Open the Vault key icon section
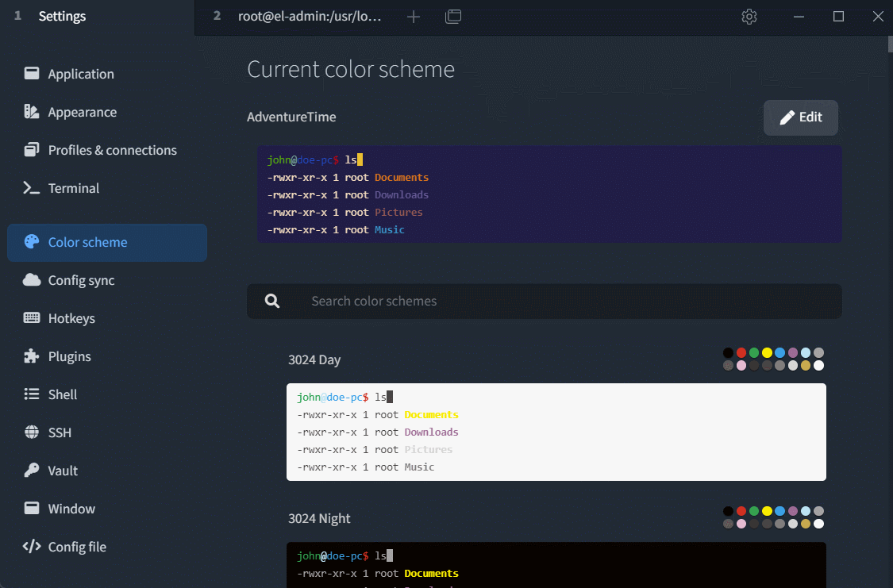The height and width of the screenshot is (588, 893). (x=31, y=471)
